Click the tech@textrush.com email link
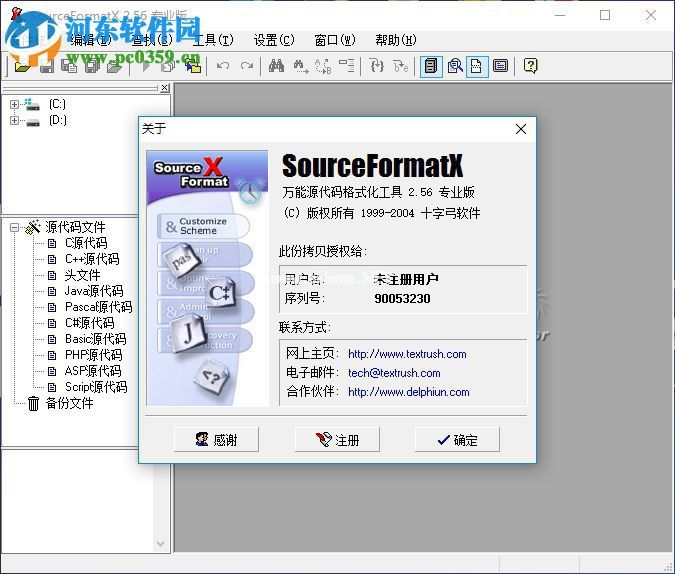Viewport: 675px width, 574px height. pyautogui.click(x=394, y=373)
